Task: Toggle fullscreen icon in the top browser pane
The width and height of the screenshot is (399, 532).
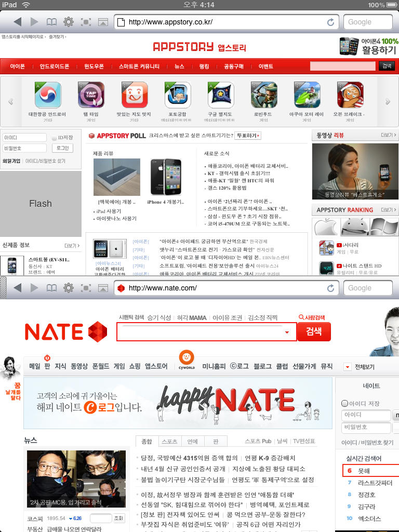Action: pyautogui.click(x=86, y=22)
